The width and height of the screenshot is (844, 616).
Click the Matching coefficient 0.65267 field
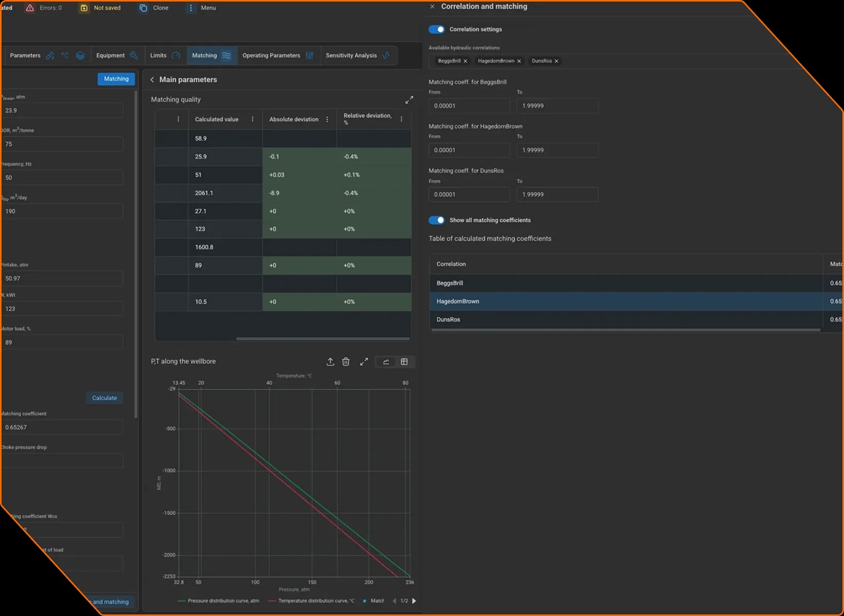[x=62, y=427]
